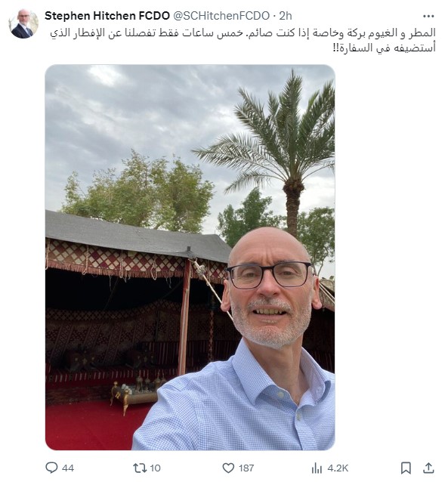This screenshot has width=448, height=482.
Task: Open view analytics bar-chart icon
Action: [317, 468]
